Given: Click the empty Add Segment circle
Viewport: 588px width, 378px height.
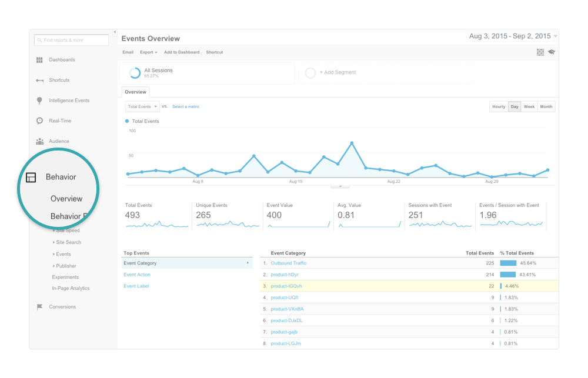Looking at the screenshot, I should 310,73.
